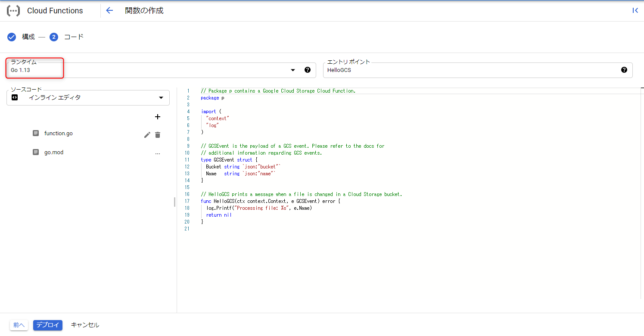The height and width of the screenshot is (336, 644).
Task: Click the step 2 コード badge
Action: (x=54, y=37)
